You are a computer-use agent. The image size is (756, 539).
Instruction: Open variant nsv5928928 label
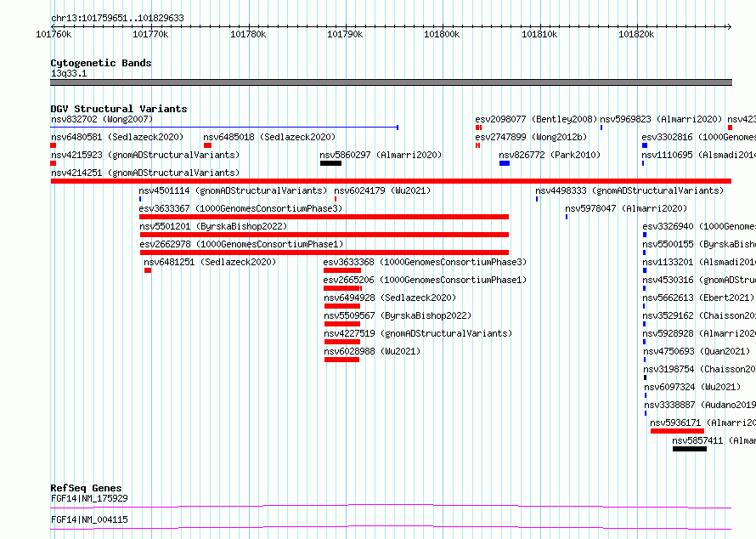699,333
